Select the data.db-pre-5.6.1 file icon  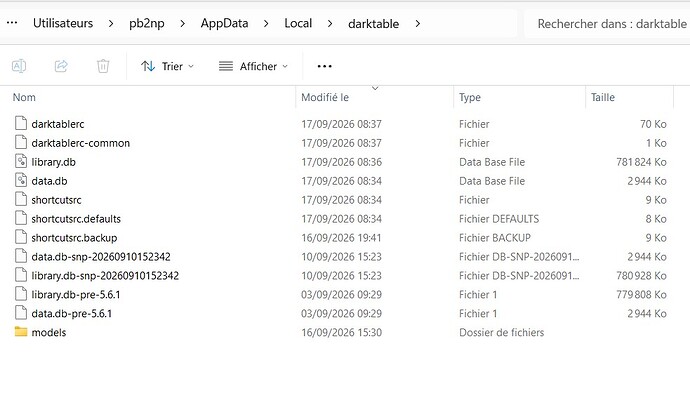click(21, 313)
